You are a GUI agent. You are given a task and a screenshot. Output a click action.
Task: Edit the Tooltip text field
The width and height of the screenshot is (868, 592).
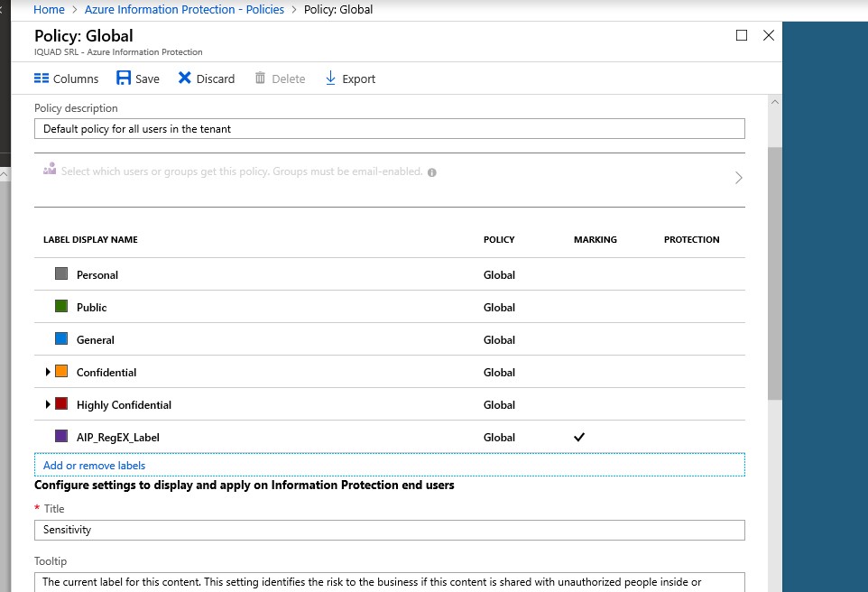pyautogui.click(x=390, y=583)
